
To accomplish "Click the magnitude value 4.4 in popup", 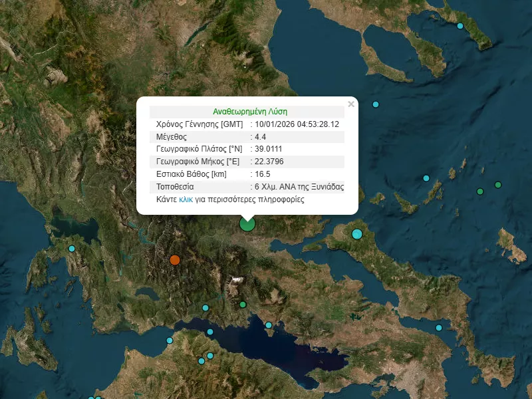I will pos(260,136).
